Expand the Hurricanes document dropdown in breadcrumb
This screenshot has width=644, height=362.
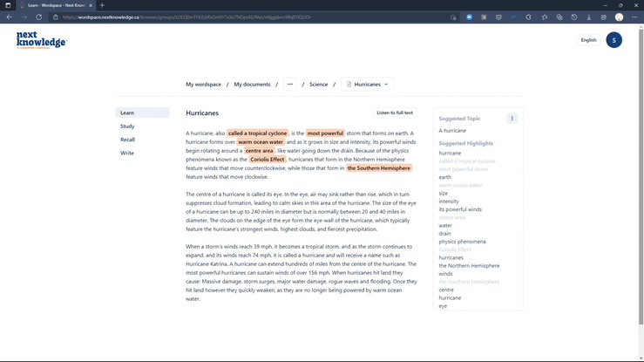(x=367, y=85)
